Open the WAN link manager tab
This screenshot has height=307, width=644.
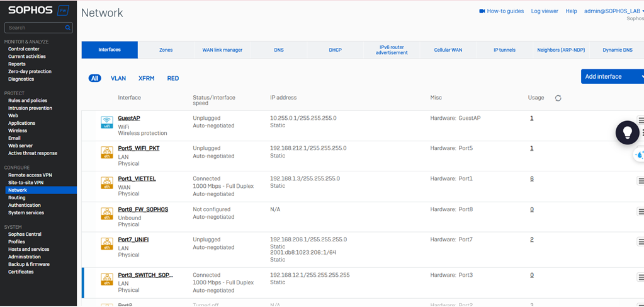coord(222,50)
